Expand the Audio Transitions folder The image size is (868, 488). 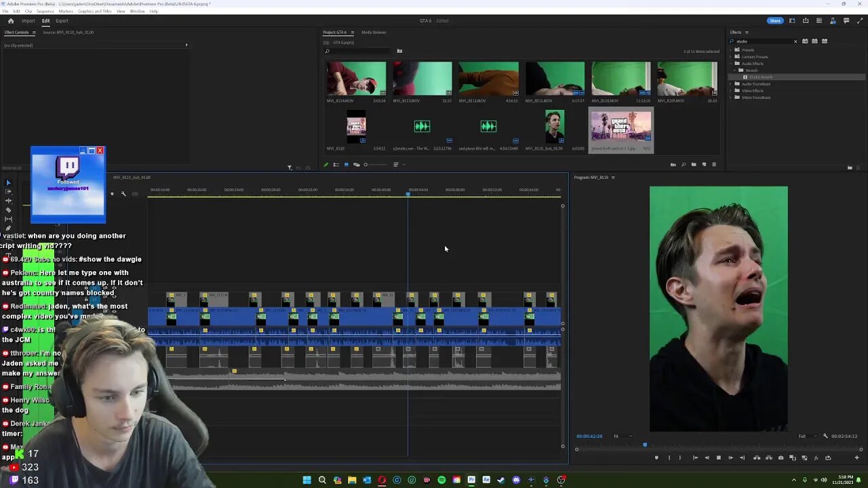pyautogui.click(x=732, y=84)
